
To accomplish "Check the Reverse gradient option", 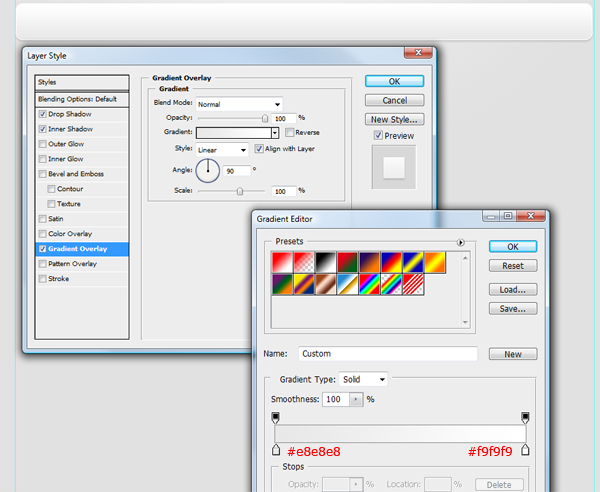I will [290, 132].
